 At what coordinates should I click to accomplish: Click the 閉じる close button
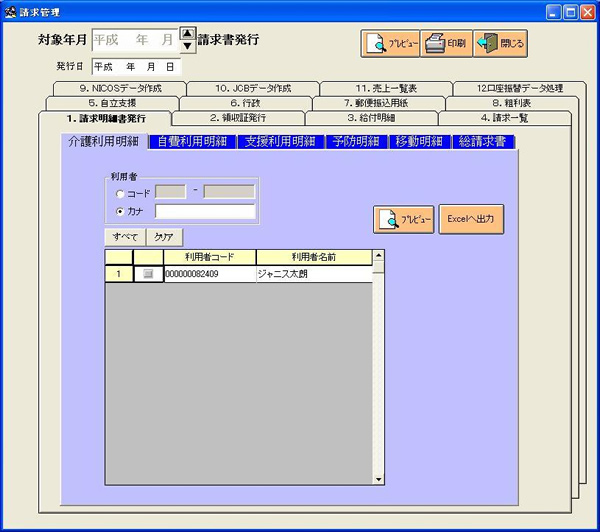coord(500,44)
